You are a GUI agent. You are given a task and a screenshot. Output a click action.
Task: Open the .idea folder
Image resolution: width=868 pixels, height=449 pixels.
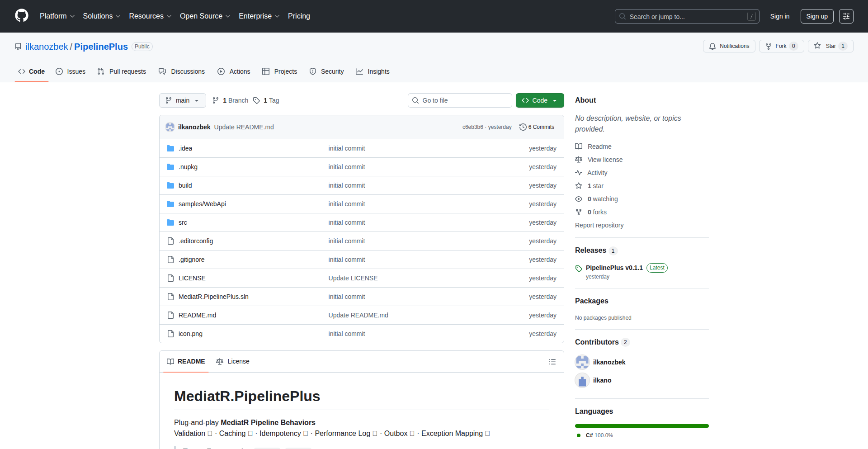[185, 148]
